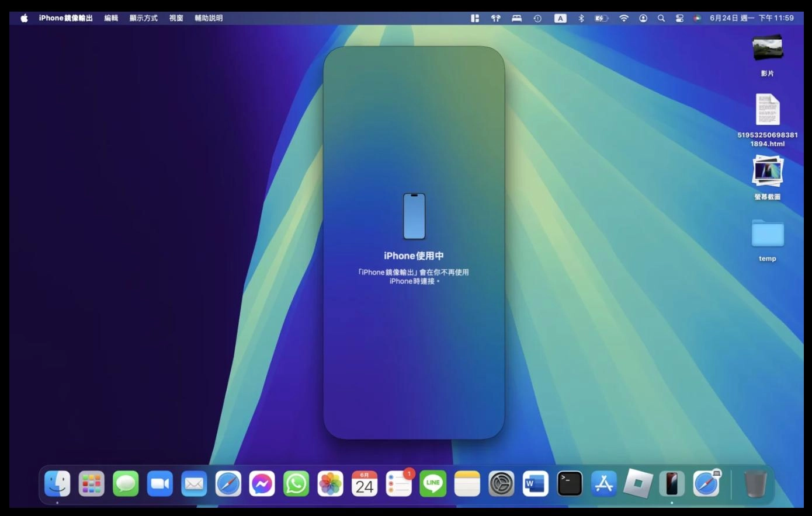The height and width of the screenshot is (516, 812).
Task: Open System Settings from the Dock
Action: tap(501, 483)
